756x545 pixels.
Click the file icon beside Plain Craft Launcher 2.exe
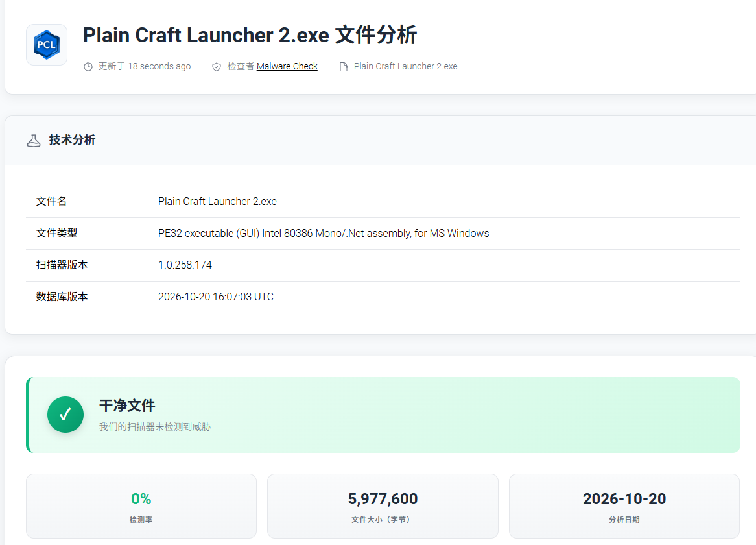(343, 67)
